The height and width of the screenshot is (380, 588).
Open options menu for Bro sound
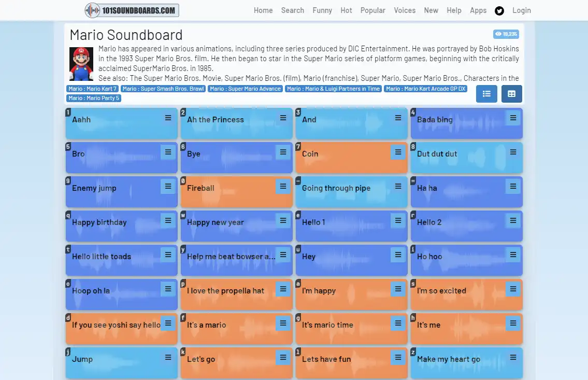[168, 152]
